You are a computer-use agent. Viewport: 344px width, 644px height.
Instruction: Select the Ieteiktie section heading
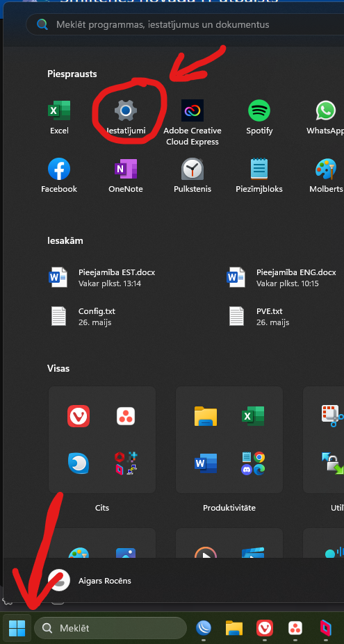coord(65,240)
